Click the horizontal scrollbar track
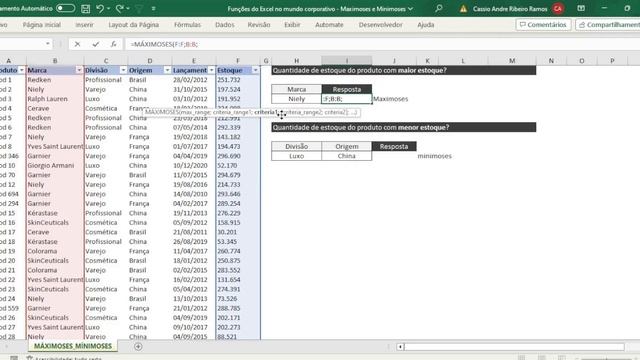The height and width of the screenshot is (360, 640). [514, 347]
